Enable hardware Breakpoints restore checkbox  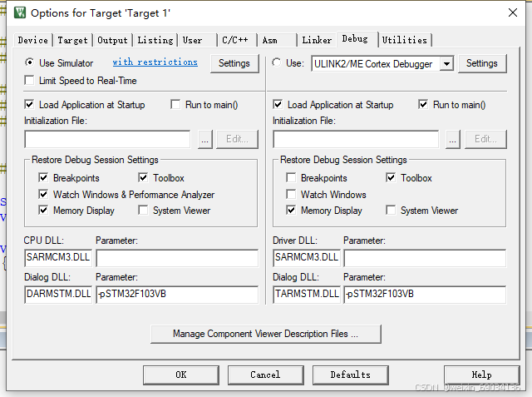coord(291,177)
